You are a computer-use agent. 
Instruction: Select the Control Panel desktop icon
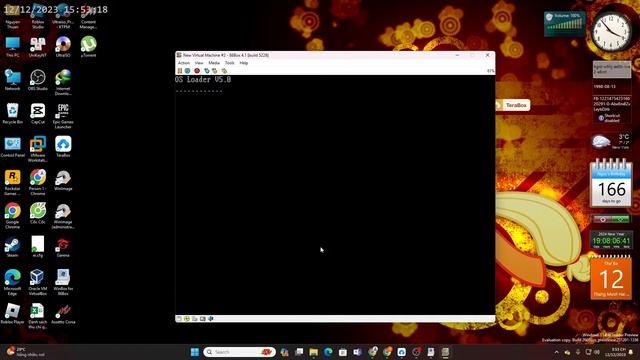point(12,147)
